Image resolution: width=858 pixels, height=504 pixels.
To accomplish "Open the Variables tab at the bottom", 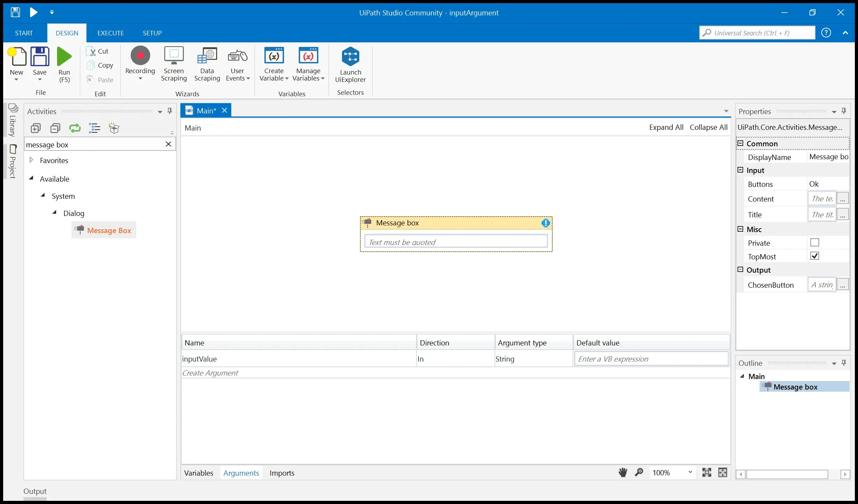I will click(x=199, y=473).
